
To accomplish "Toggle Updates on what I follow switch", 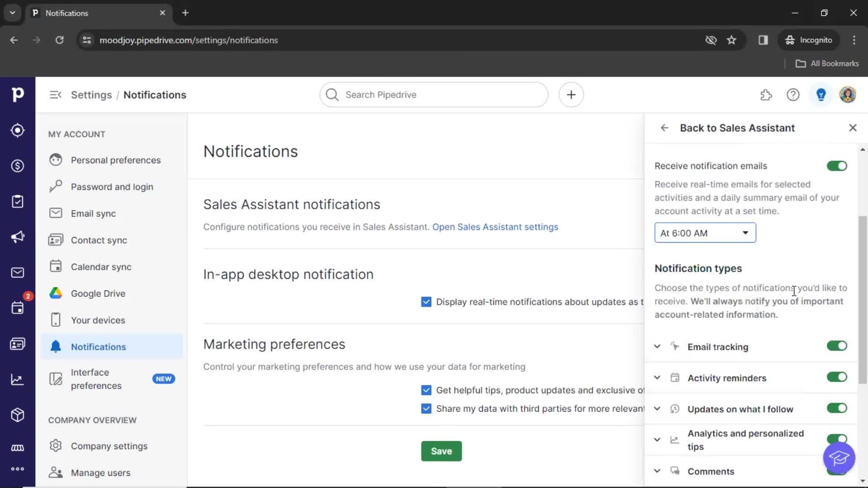I will 837,408.
